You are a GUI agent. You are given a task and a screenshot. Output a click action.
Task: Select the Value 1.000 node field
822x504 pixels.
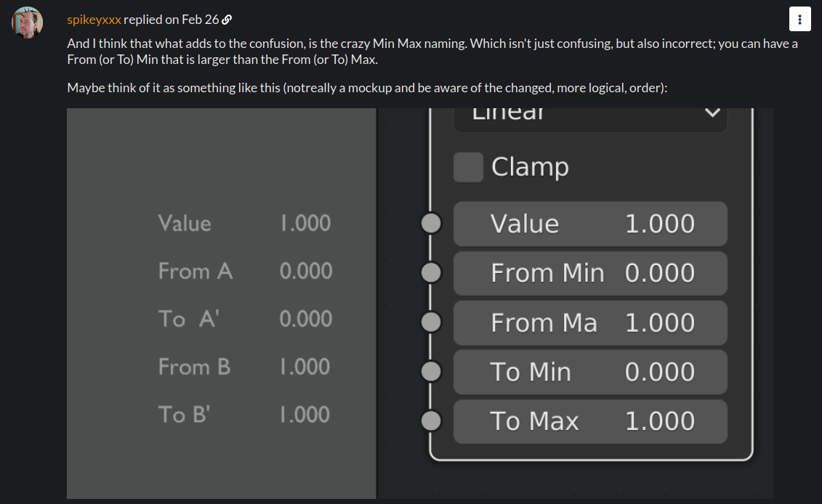pyautogui.click(x=590, y=224)
